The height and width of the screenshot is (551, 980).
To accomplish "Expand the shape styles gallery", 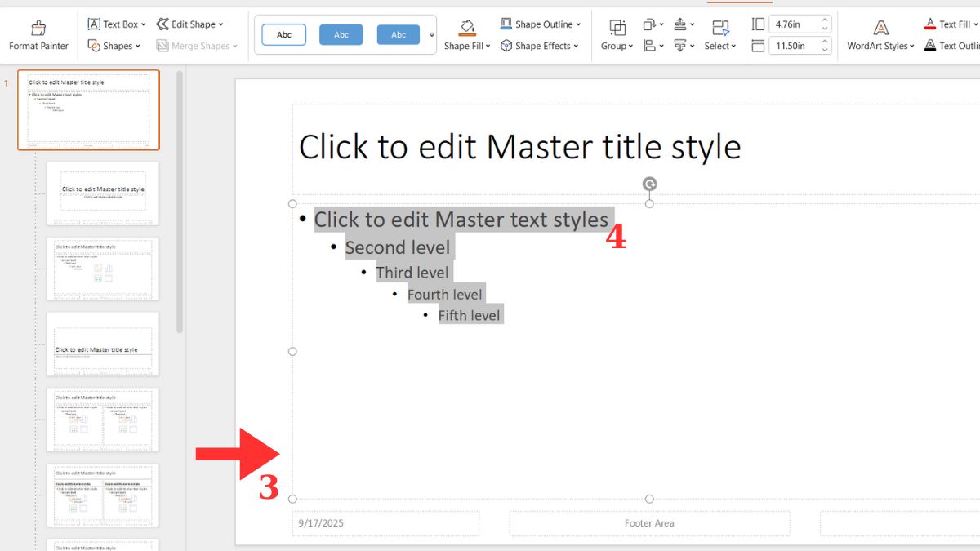I will (x=432, y=35).
